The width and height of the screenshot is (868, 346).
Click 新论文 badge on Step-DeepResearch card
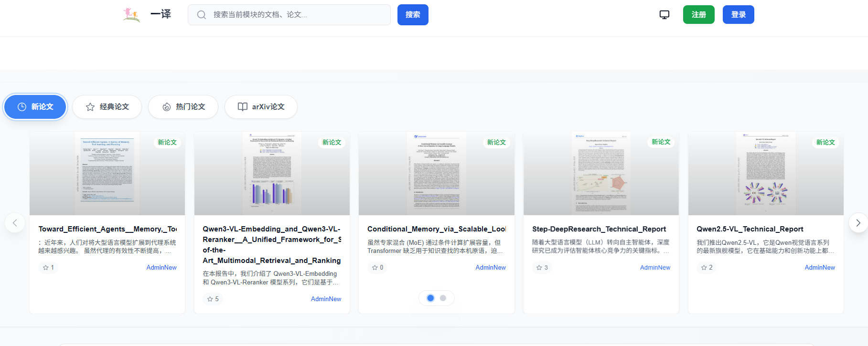[661, 142]
